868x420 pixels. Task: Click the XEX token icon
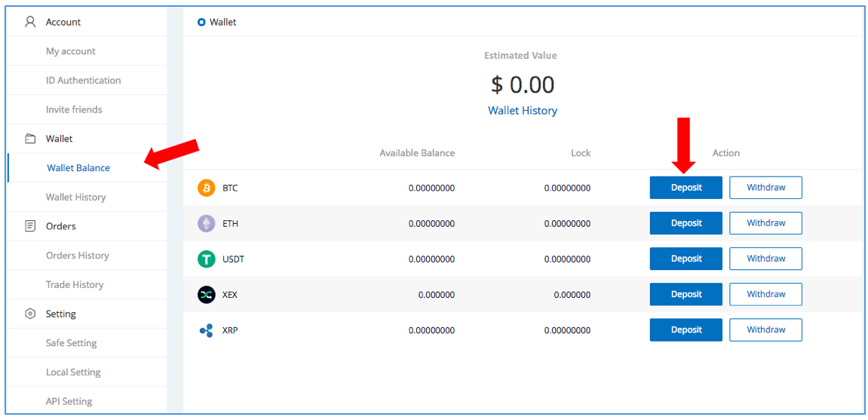coord(206,295)
